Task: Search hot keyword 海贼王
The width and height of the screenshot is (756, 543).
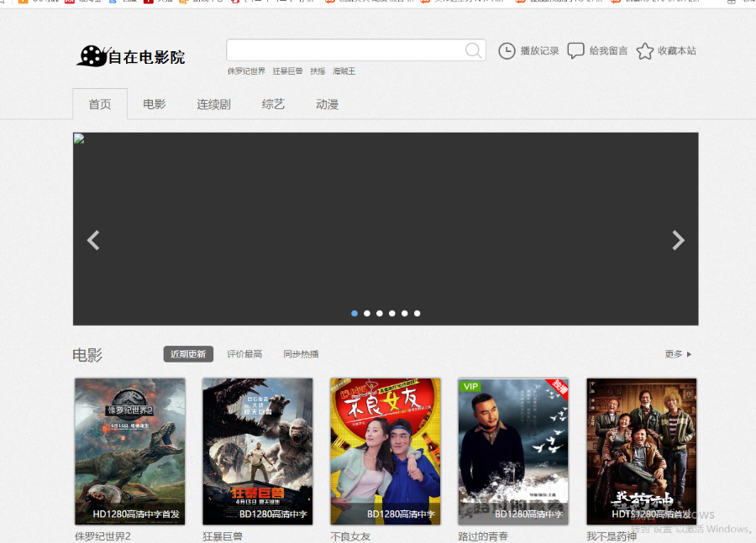Action: pyautogui.click(x=344, y=71)
